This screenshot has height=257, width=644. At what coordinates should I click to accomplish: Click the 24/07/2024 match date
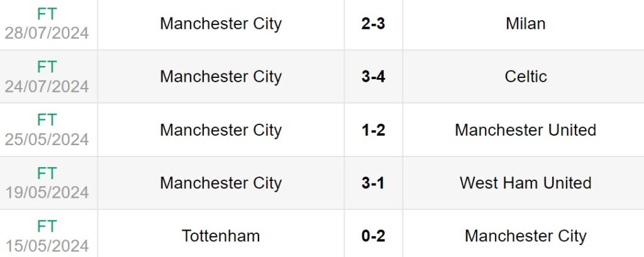coord(47,86)
